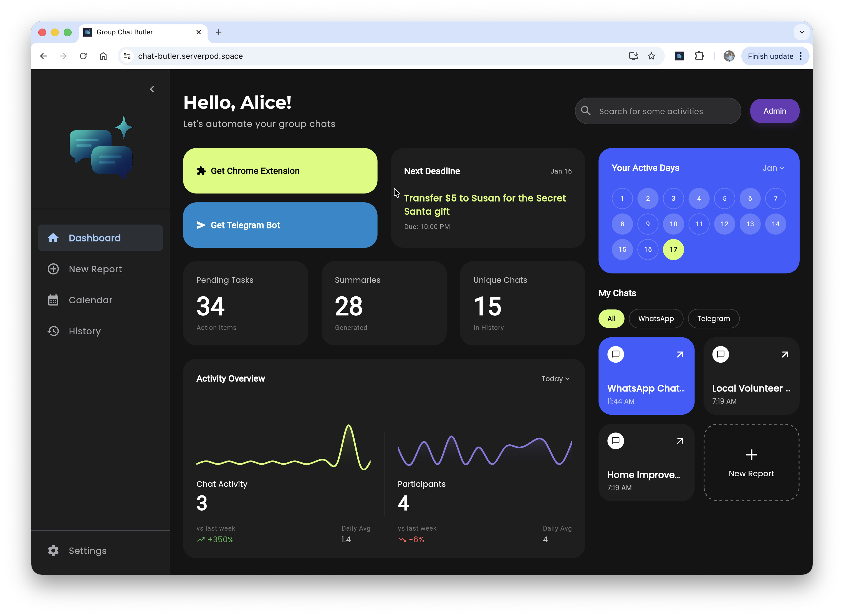Click the search magnifier icon
The image size is (844, 616).
pyautogui.click(x=586, y=111)
